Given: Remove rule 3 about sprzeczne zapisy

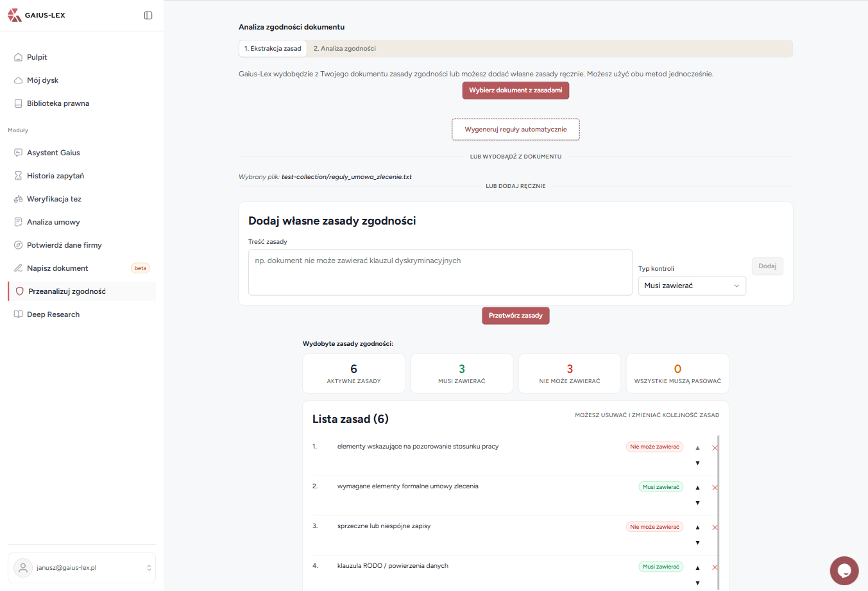Looking at the screenshot, I should (x=715, y=527).
